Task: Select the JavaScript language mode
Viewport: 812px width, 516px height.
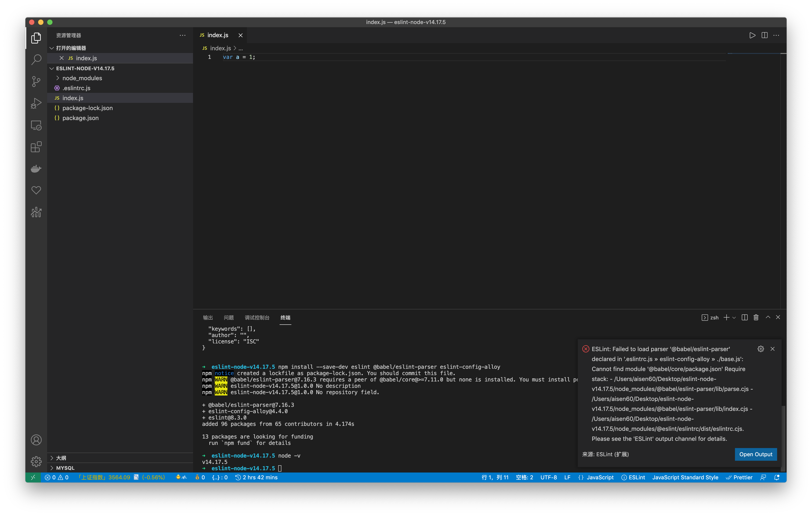Action: click(599, 477)
